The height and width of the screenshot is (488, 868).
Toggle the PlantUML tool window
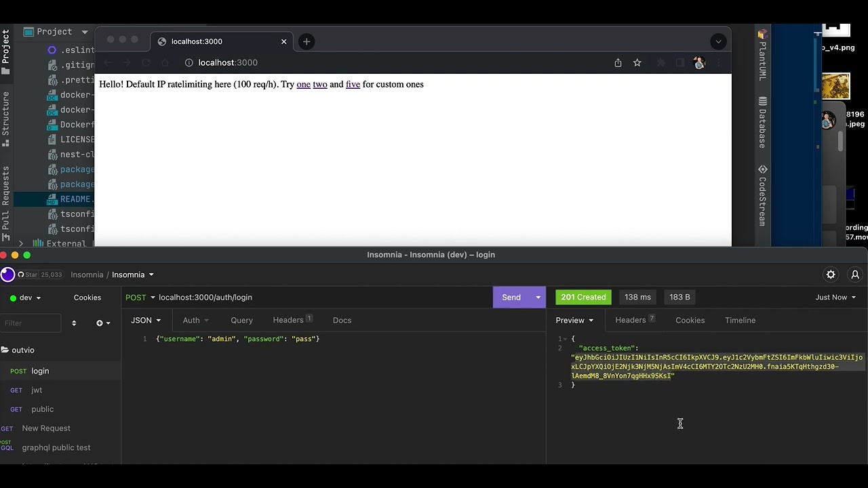[x=763, y=54]
